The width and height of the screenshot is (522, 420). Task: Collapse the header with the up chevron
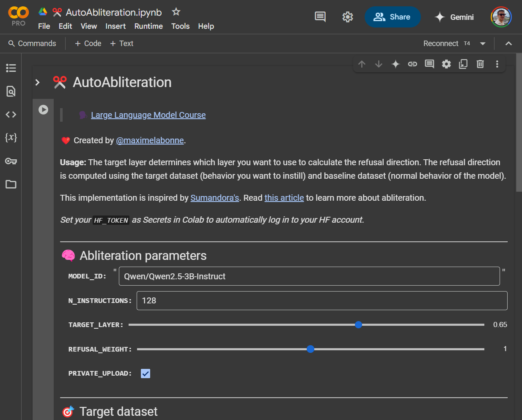tap(508, 44)
